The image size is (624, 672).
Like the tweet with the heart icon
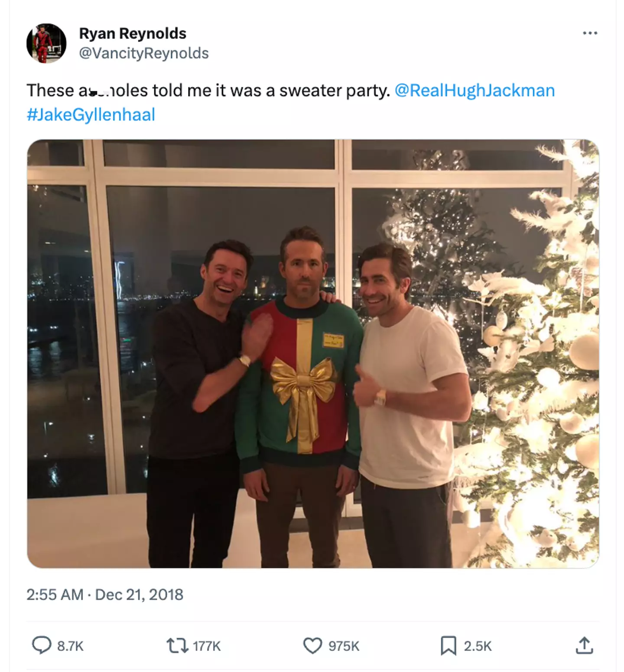point(312,646)
